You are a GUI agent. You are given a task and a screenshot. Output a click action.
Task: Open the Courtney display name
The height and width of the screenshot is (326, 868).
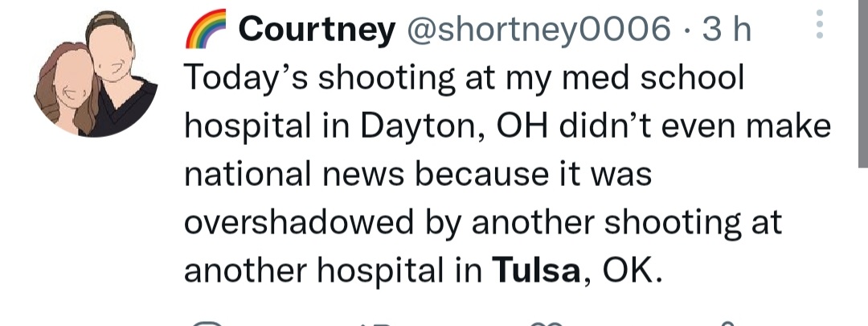(317, 31)
